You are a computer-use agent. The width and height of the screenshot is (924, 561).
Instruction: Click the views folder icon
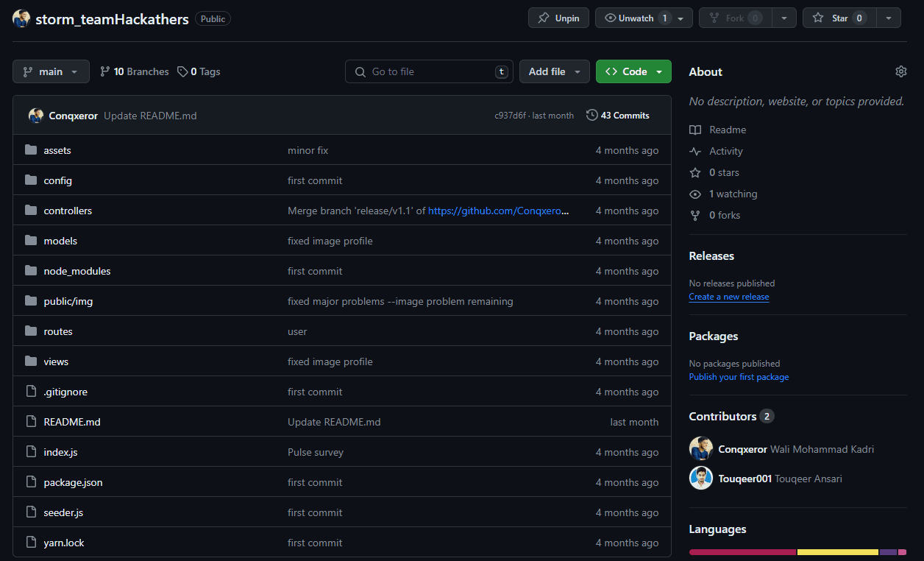[x=31, y=361]
